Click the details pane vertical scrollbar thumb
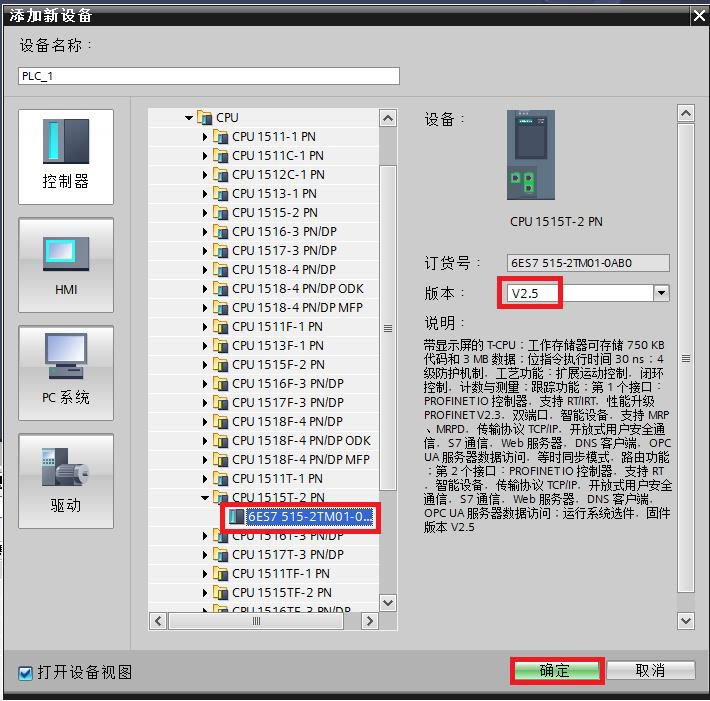 coord(686,358)
